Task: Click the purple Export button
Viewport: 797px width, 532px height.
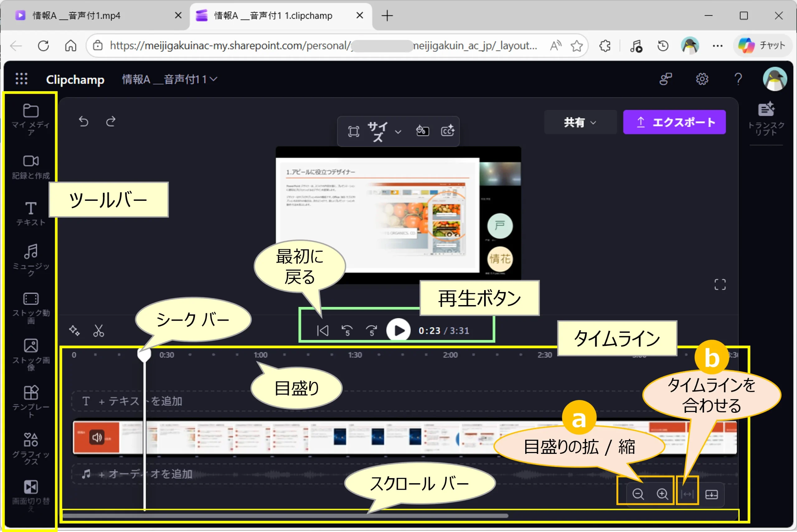Action: 674,122
